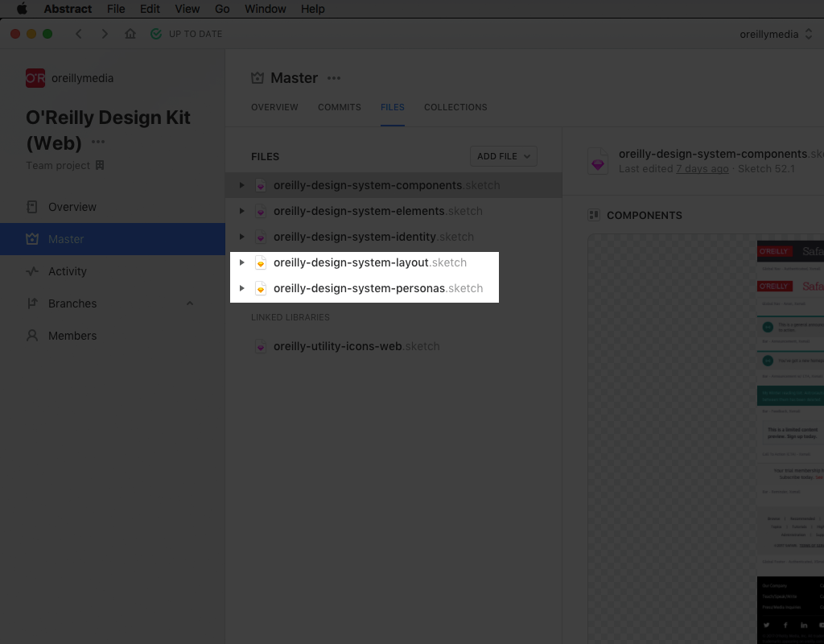Screen dimensions: 824x644
Task: Click the components file Sketch icon in list
Action: point(261,185)
